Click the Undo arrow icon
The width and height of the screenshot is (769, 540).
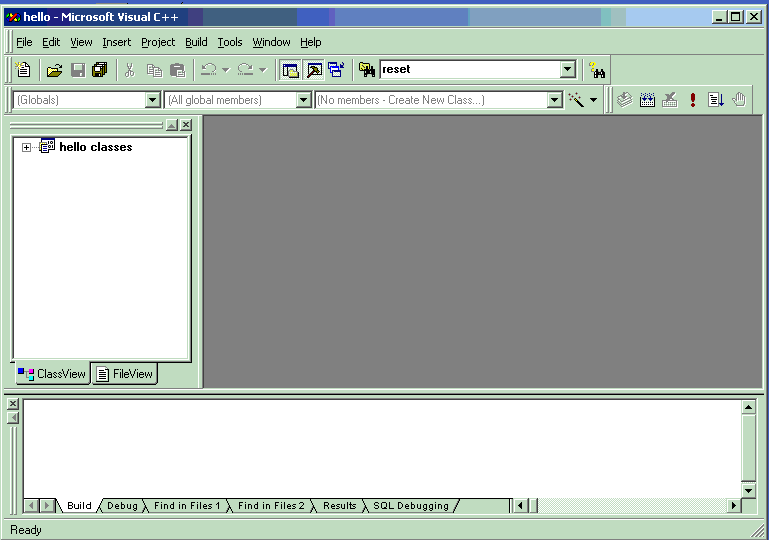pos(209,70)
